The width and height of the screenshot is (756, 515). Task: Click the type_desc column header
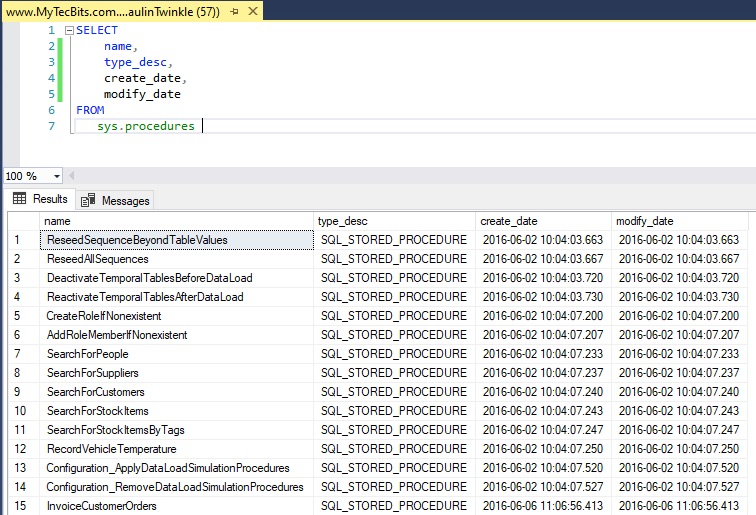pyautogui.click(x=394, y=221)
